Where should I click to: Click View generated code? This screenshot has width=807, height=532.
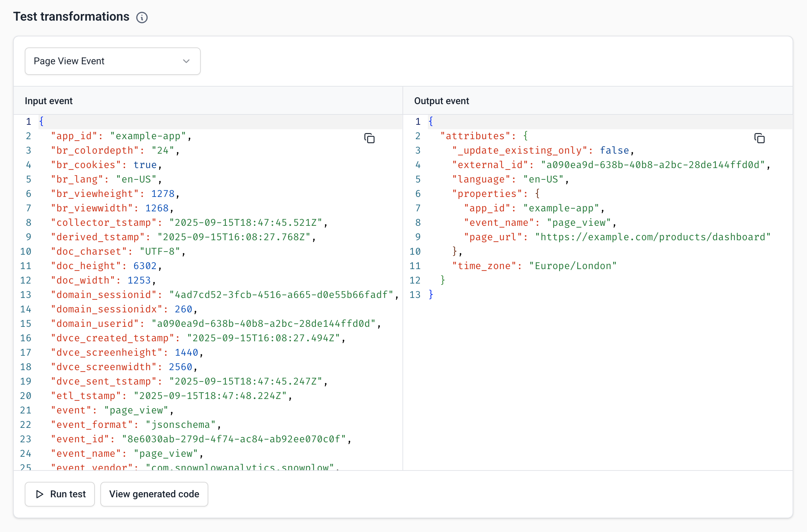pyautogui.click(x=154, y=494)
